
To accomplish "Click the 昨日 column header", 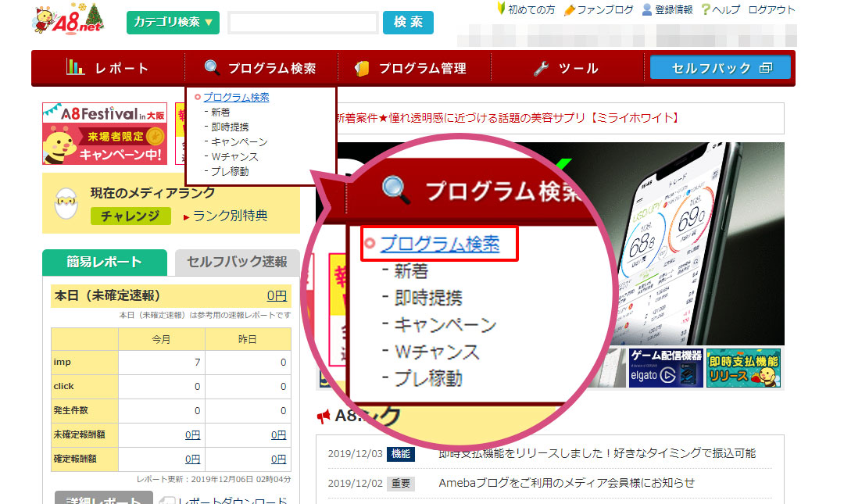I will point(247,339).
